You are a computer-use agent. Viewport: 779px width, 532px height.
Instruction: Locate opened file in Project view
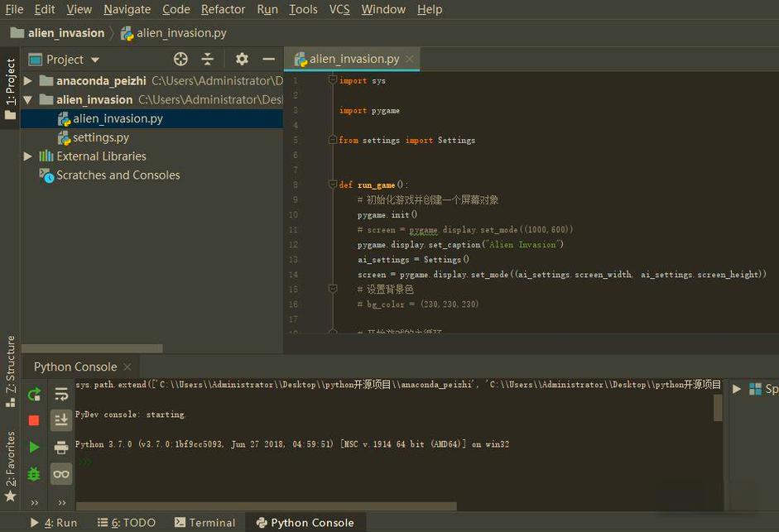[x=180, y=59]
